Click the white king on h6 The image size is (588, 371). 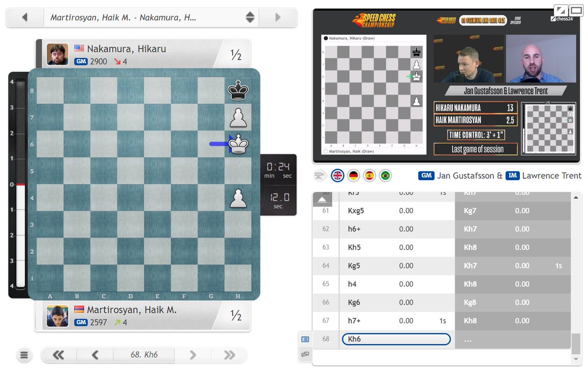238,144
